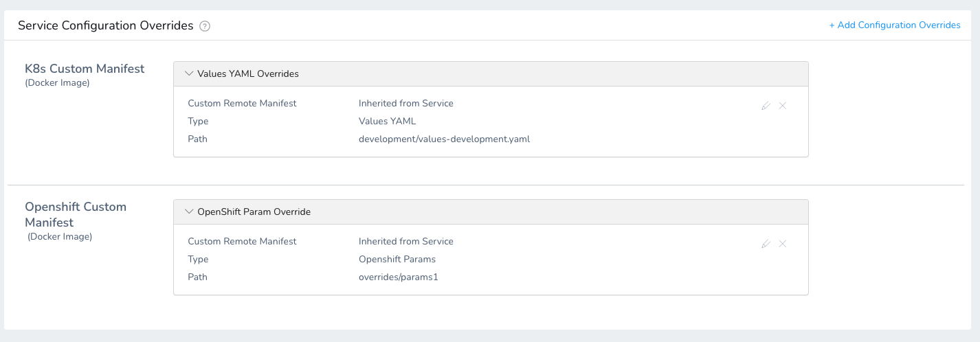The height and width of the screenshot is (342, 980).
Task: Collapse the Values YAML Overrides chevron
Action: 189,73
